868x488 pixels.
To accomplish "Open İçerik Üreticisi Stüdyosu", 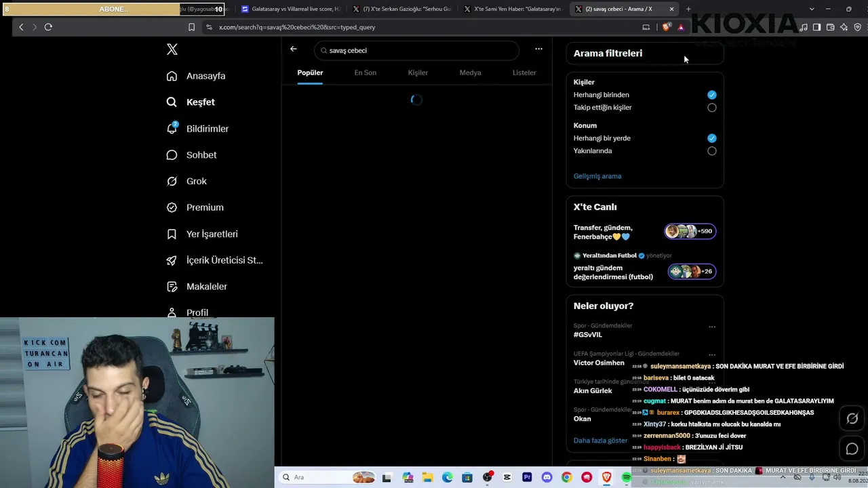I will click(214, 260).
